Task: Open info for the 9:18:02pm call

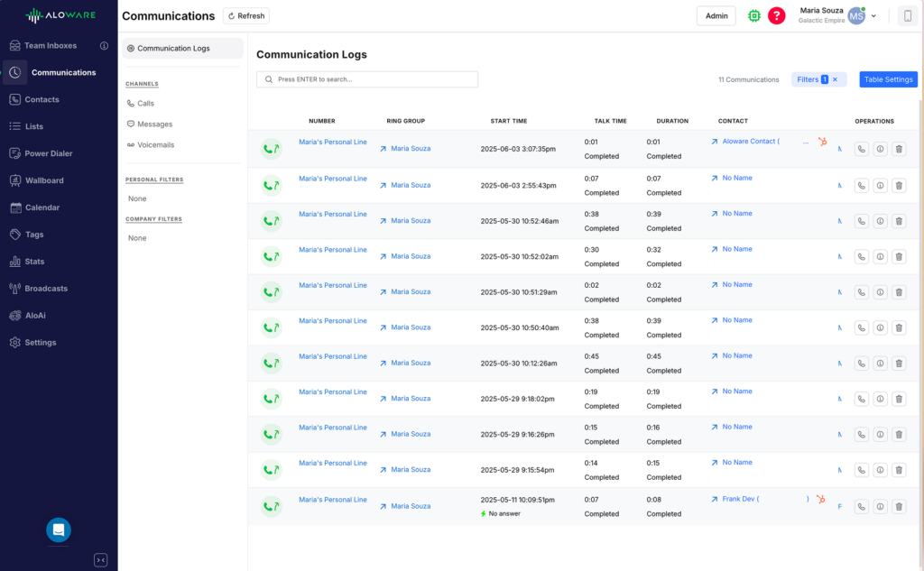Action: pyautogui.click(x=880, y=399)
